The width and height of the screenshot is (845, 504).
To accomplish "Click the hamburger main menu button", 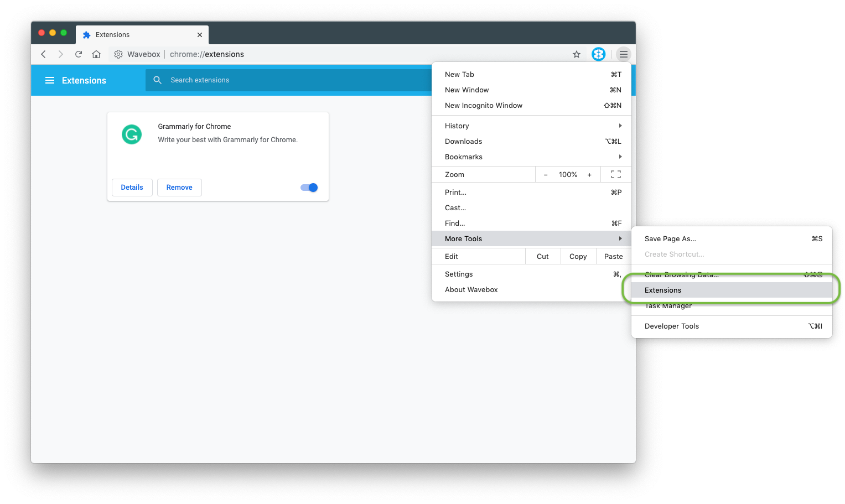I will coord(624,54).
